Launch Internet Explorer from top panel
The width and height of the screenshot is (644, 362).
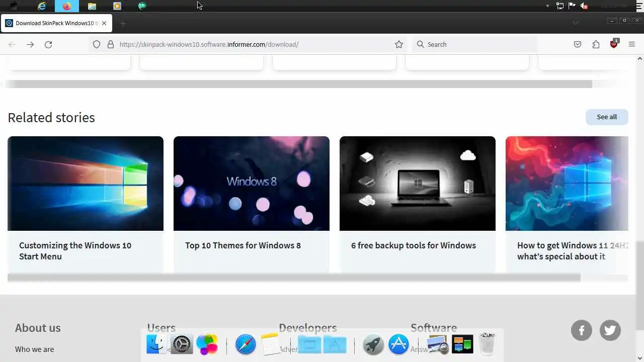pyautogui.click(x=42, y=6)
